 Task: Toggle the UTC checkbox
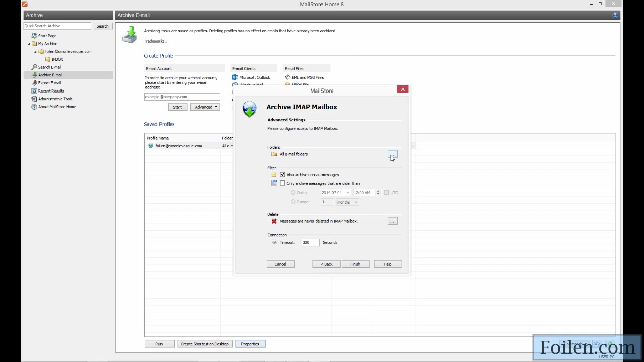(386, 193)
